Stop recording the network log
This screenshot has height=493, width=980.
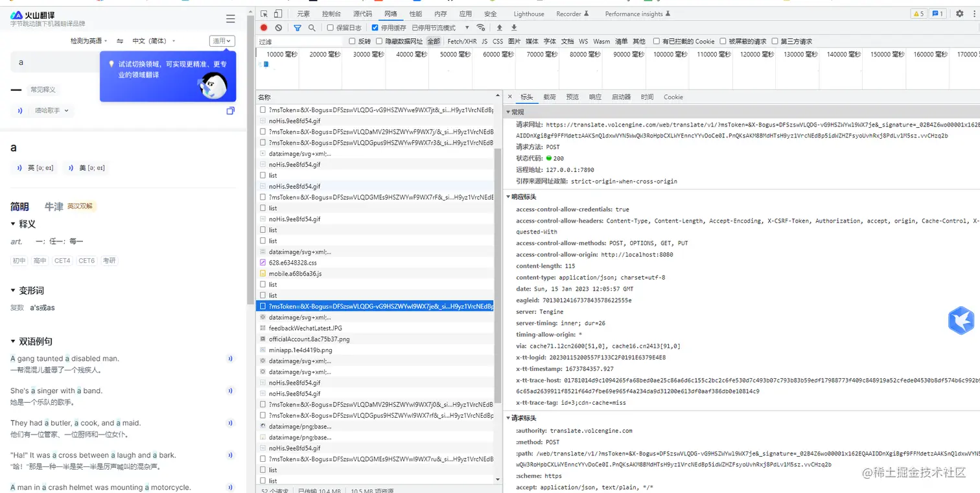click(x=264, y=28)
